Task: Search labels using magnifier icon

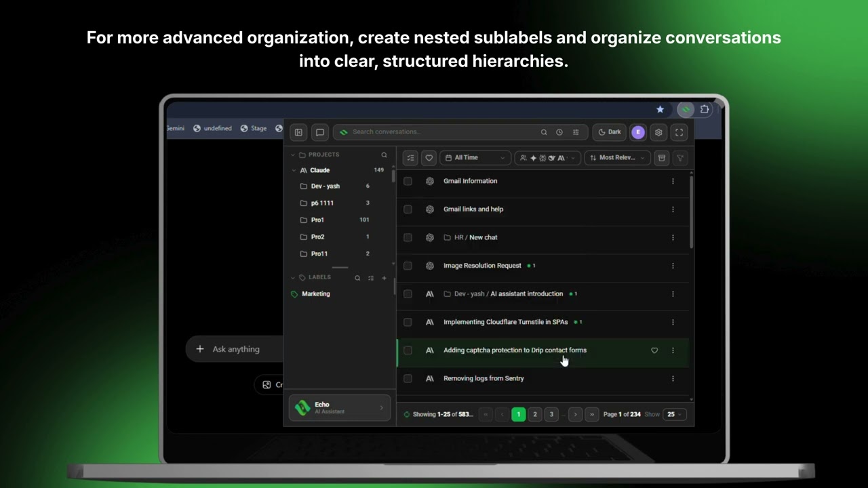Action: 357,278
